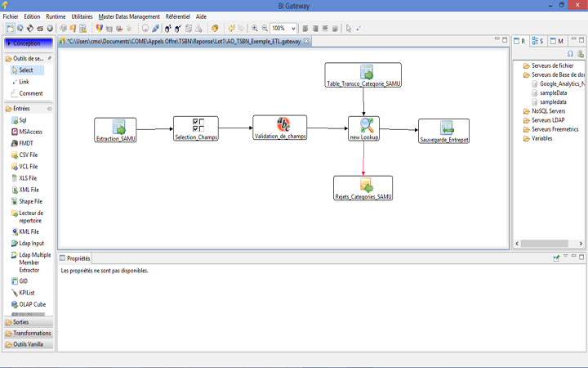Image resolution: width=588 pixels, height=368 pixels.
Task: Switch to the M tab
Action: (557, 41)
